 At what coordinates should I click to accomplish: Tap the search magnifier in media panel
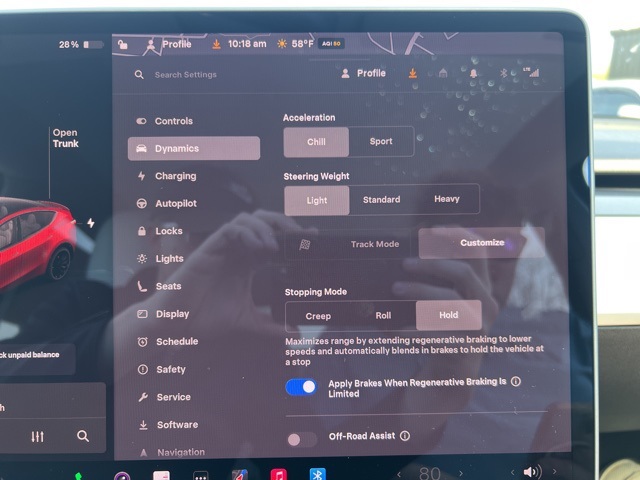pyautogui.click(x=83, y=436)
